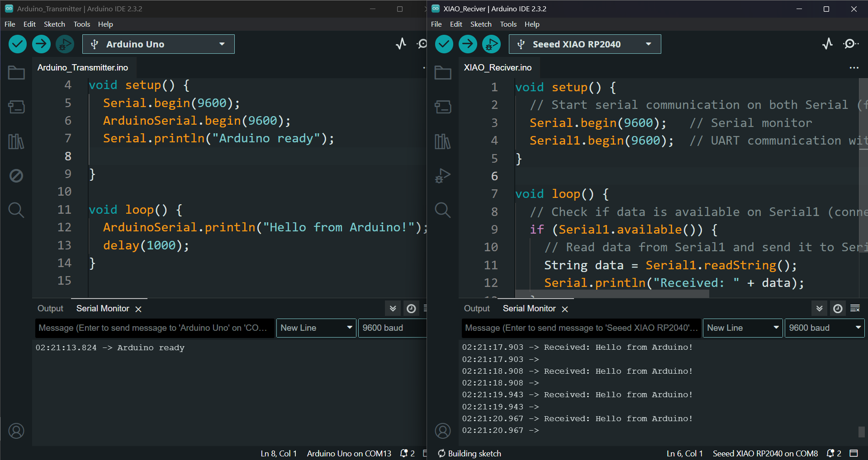Open Help menu in XIAO_Reciver window
Viewport: 868px width, 460px height.
click(532, 24)
